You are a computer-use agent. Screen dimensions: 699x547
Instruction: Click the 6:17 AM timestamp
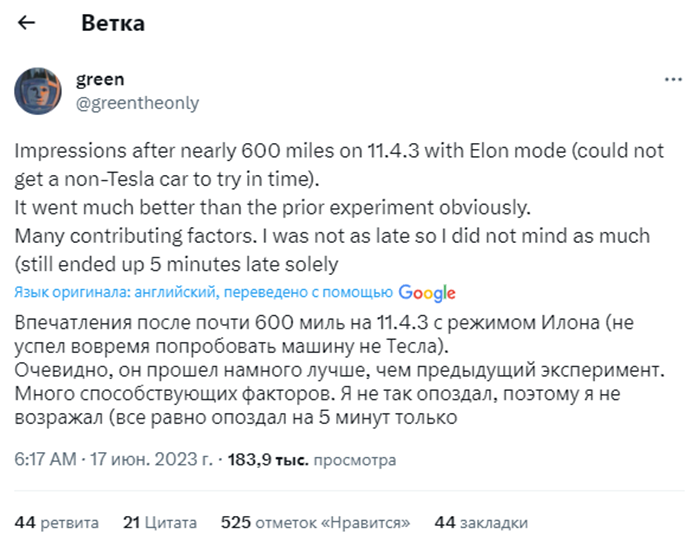tap(44, 460)
